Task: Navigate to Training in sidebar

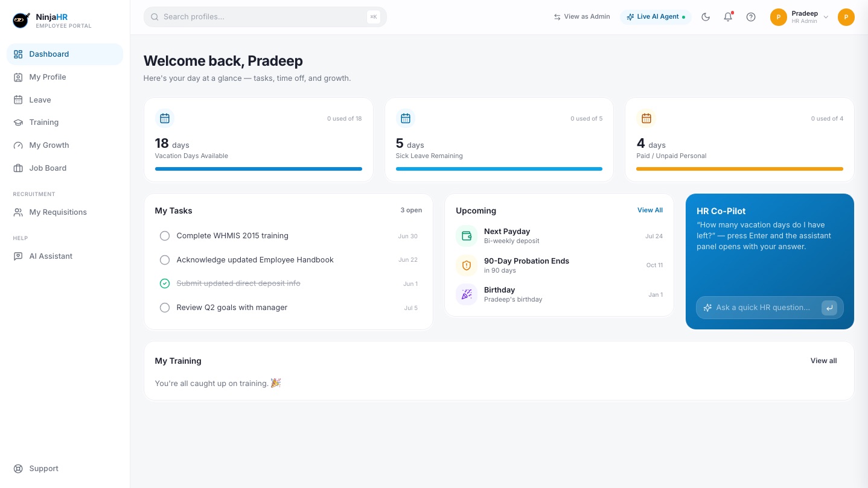Action: 65,122
